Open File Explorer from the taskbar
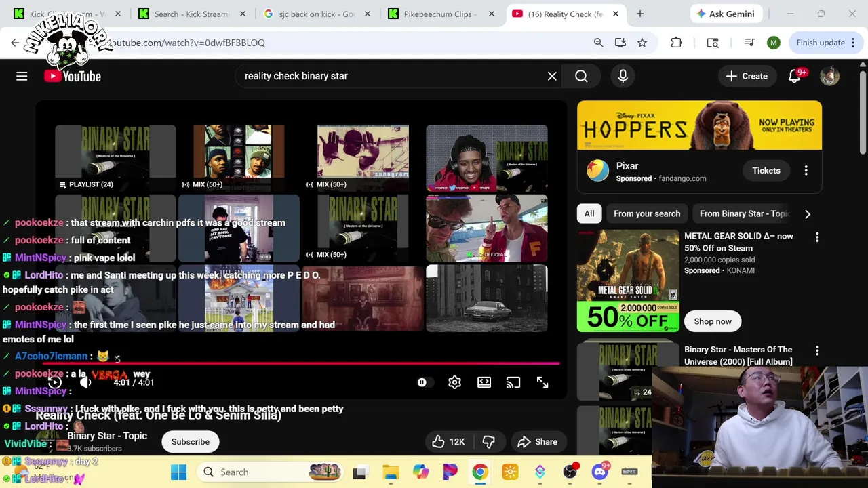Image resolution: width=868 pixels, height=488 pixels. click(391, 472)
